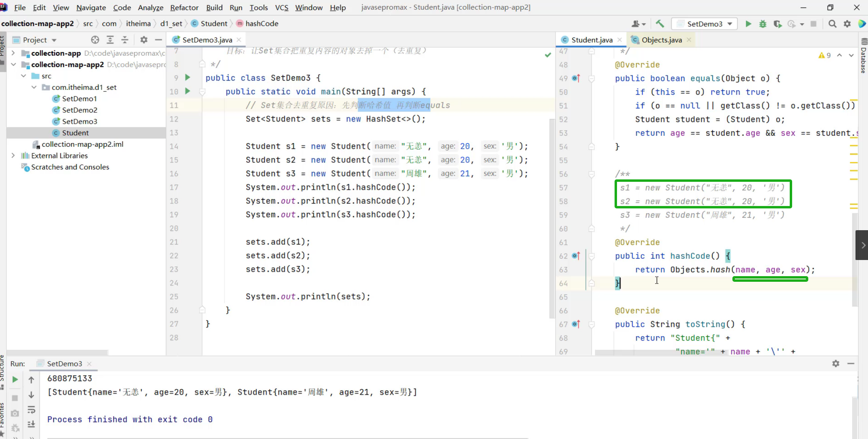Click Collapse All icon in Project panel
The width and height of the screenshot is (868, 439).
point(125,40)
